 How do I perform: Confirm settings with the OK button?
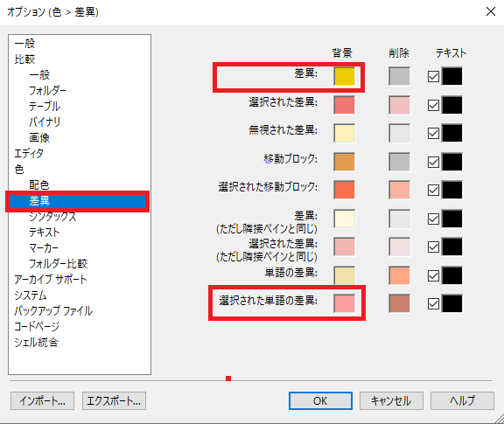320,401
